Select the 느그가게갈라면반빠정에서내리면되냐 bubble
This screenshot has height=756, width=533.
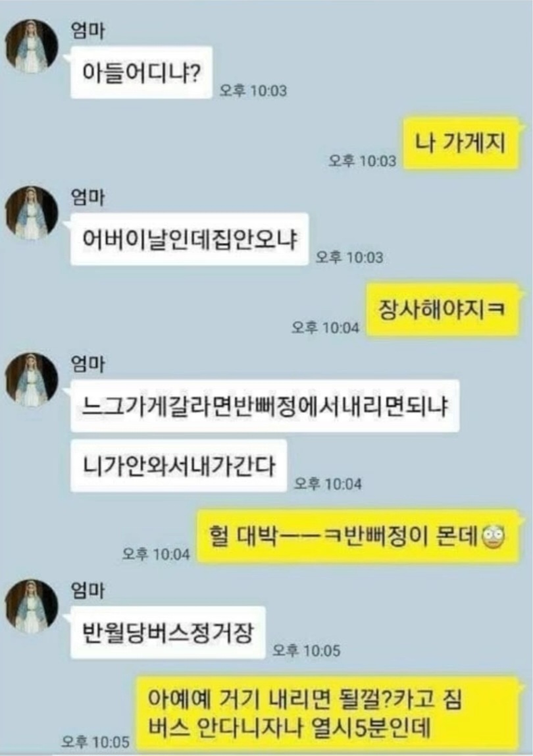(x=265, y=406)
